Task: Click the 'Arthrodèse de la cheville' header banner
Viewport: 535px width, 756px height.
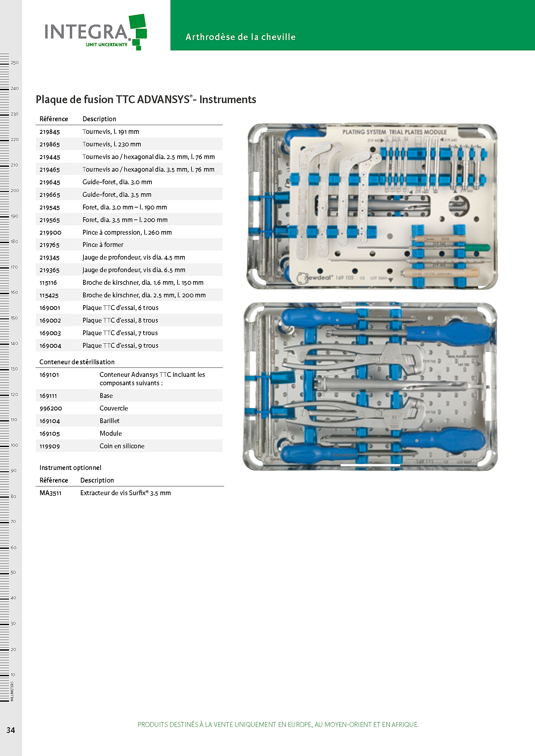Action: [x=240, y=37]
